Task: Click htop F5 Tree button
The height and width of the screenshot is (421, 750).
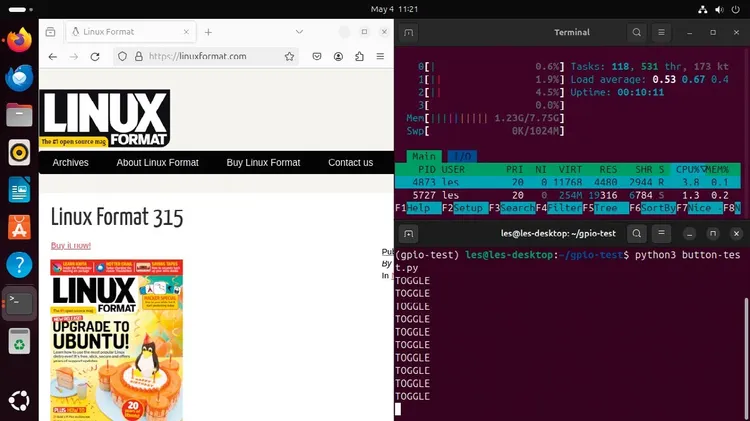Action: (606, 208)
